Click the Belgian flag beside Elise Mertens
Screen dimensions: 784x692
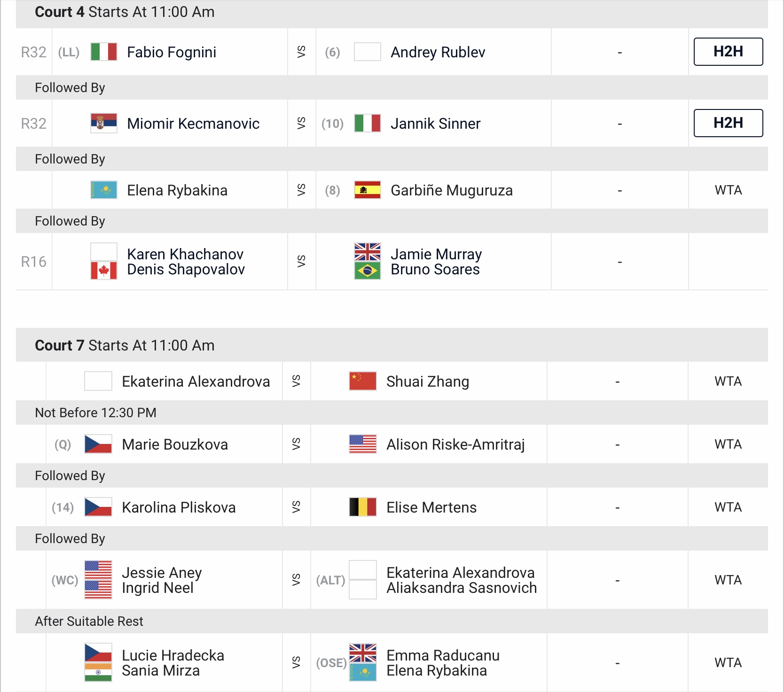click(363, 507)
